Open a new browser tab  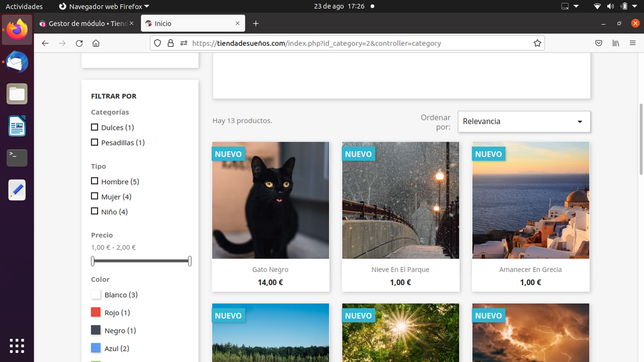pos(256,24)
